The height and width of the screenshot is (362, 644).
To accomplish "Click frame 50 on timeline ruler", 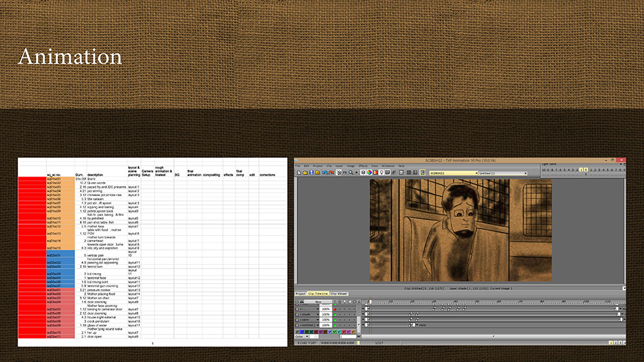I will coord(477,301).
